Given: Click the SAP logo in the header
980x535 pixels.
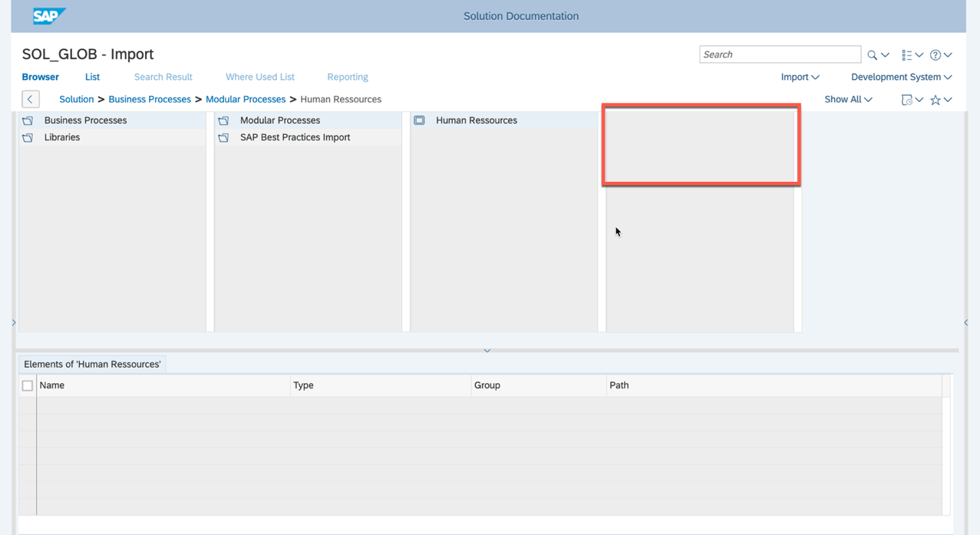Looking at the screenshot, I should [x=48, y=15].
